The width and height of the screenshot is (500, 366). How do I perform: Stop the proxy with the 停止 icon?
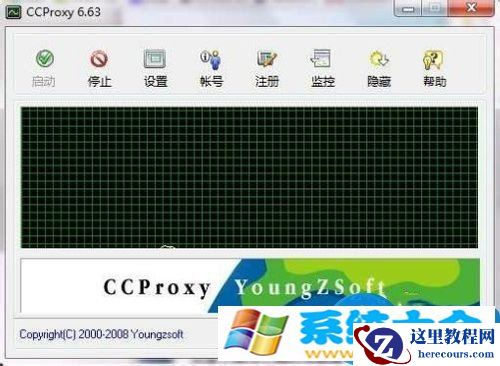click(99, 59)
